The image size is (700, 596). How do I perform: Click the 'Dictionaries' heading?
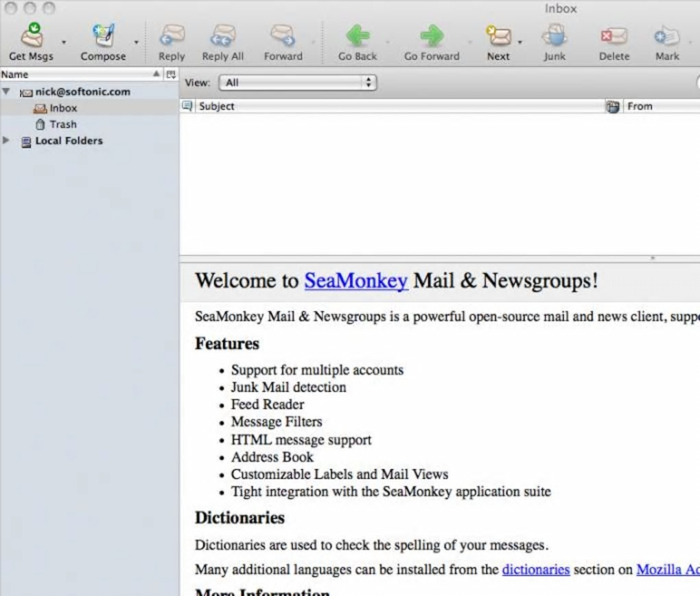click(240, 518)
